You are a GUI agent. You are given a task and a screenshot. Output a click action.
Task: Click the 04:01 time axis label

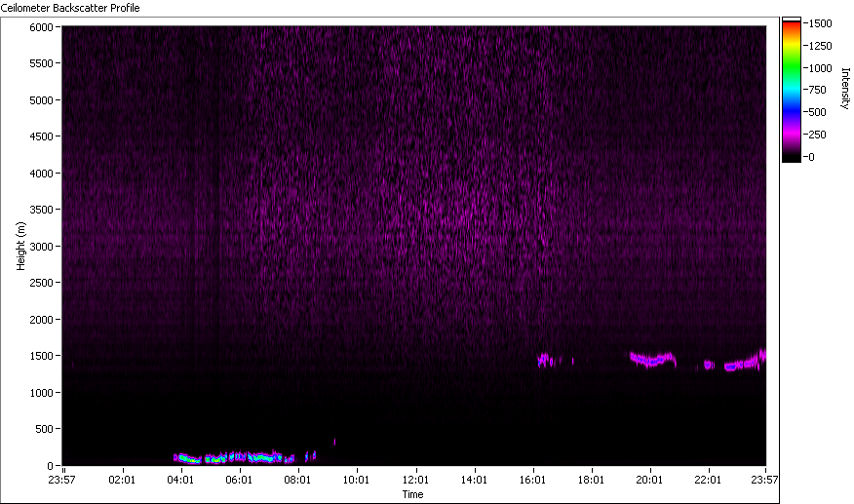180,480
